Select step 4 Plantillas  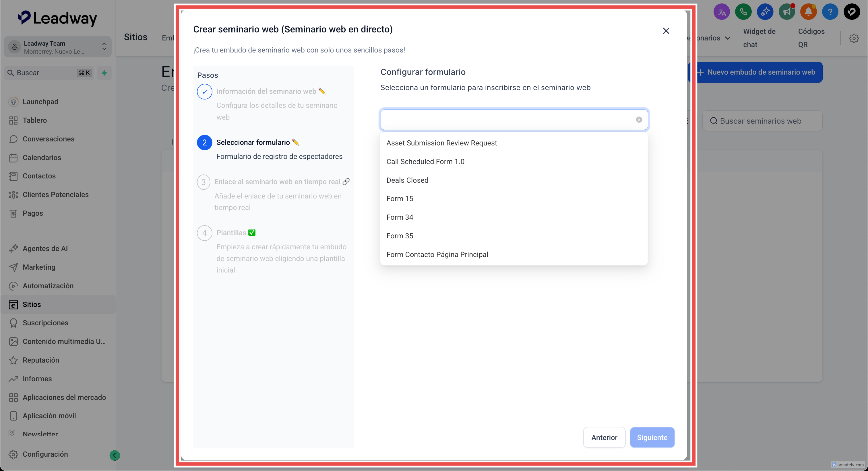point(231,233)
